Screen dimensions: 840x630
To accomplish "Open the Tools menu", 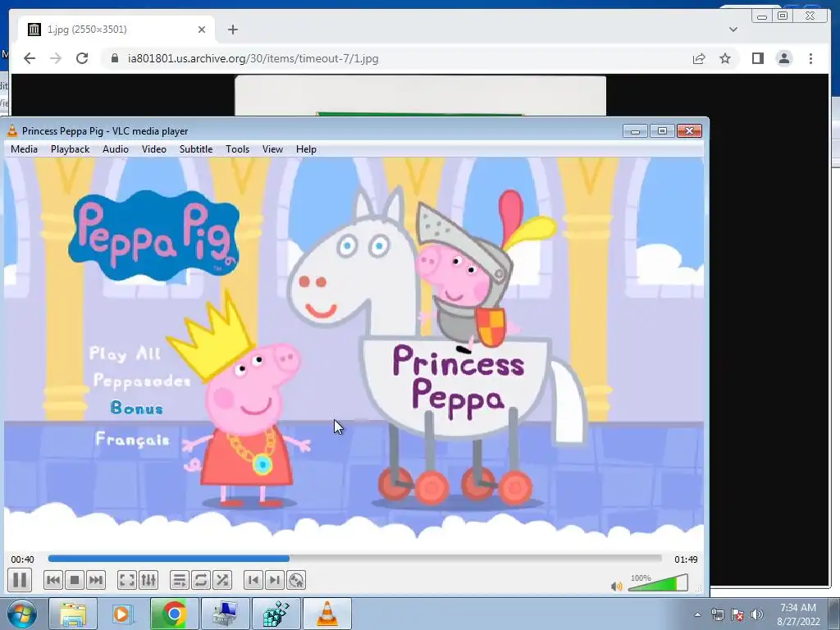I will coord(237,149).
